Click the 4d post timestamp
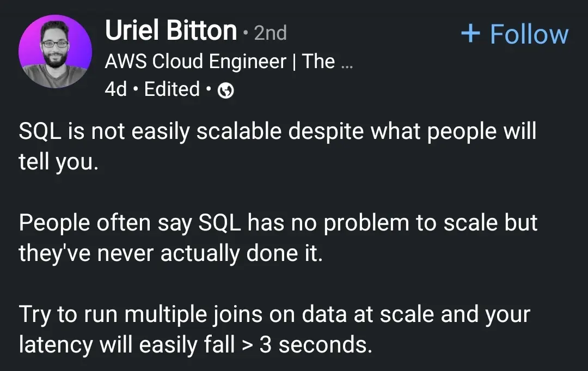 115,89
